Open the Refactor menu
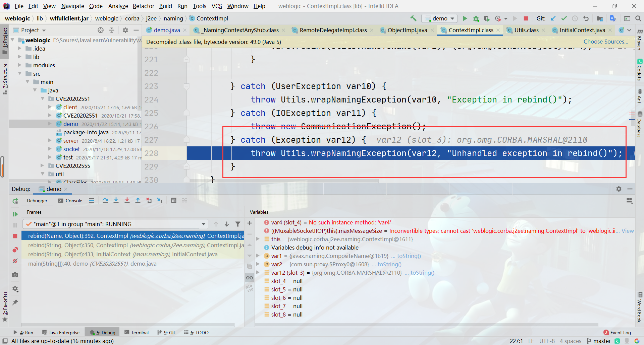The image size is (644, 345). tap(143, 6)
